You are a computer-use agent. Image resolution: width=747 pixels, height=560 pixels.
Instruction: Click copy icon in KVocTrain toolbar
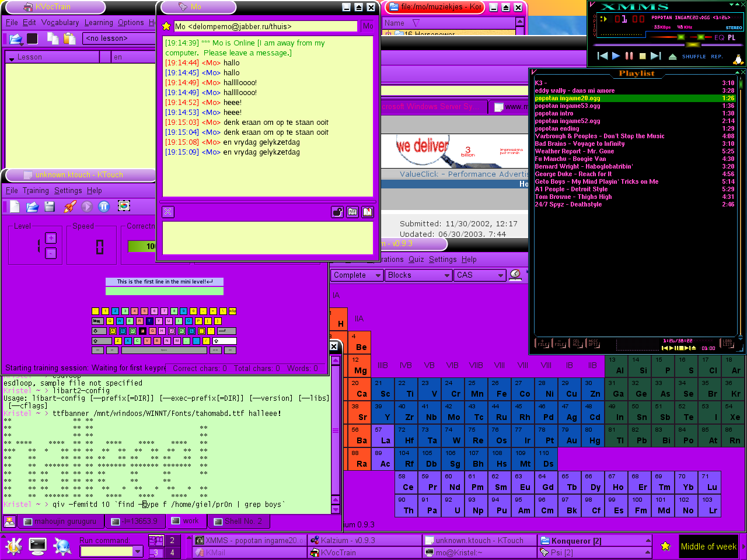tap(53, 38)
